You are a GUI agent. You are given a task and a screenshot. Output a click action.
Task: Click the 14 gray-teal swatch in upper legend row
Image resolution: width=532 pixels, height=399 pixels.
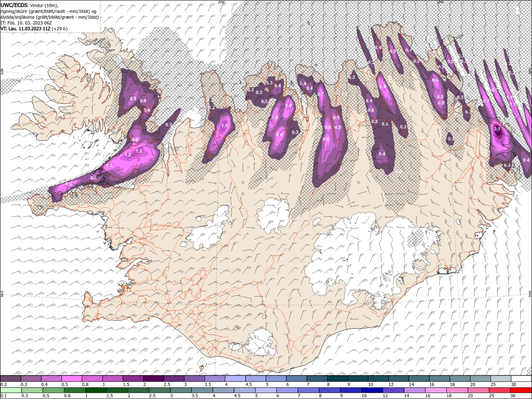coord(419,379)
